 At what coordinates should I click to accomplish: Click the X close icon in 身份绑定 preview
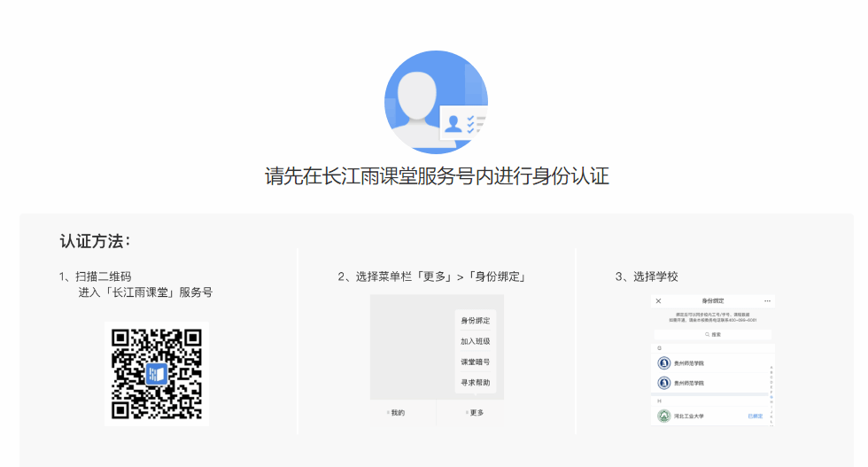[658, 300]
